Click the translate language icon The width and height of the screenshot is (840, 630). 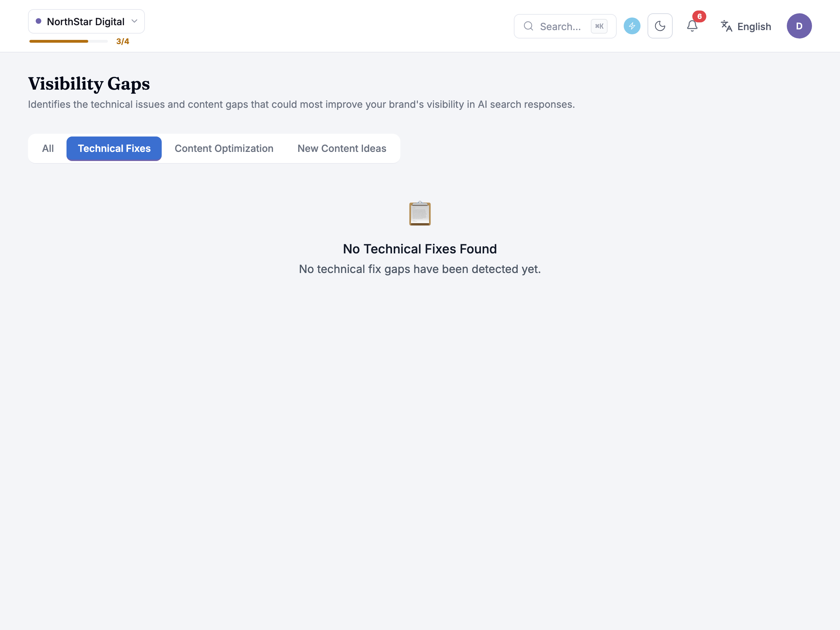726,26
